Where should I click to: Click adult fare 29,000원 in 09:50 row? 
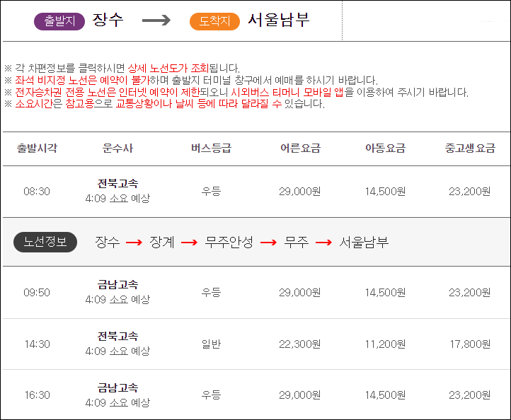coord(300,293)
